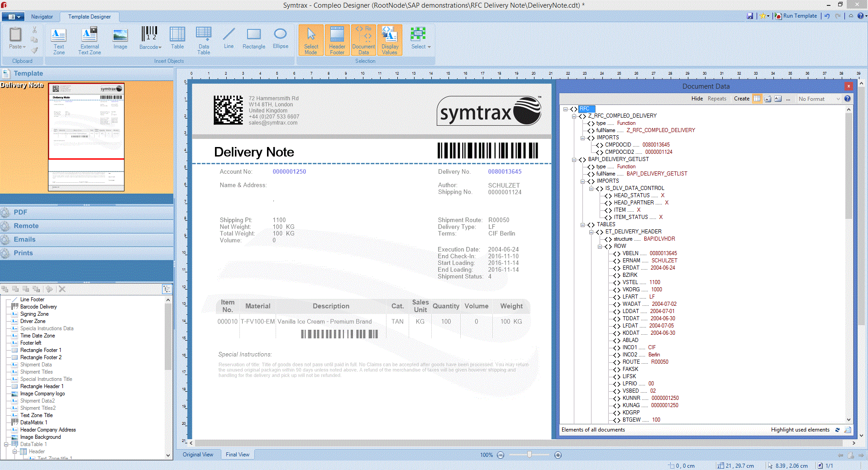Toggle Select Mode
This screenshot has height=470, width=868.
point(311,40)
